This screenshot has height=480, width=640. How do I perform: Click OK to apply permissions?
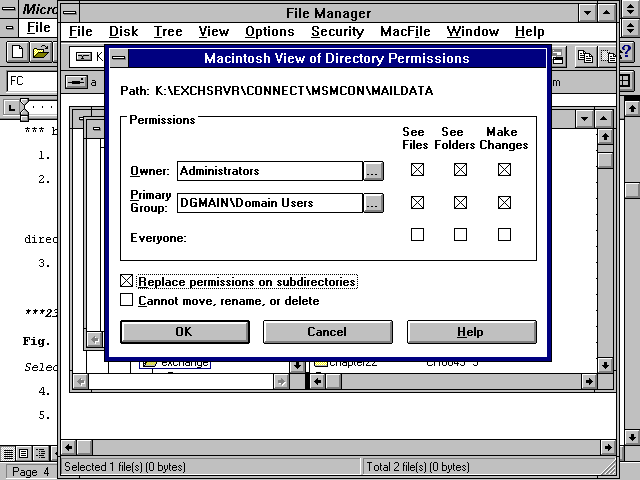tap(185, 332)
